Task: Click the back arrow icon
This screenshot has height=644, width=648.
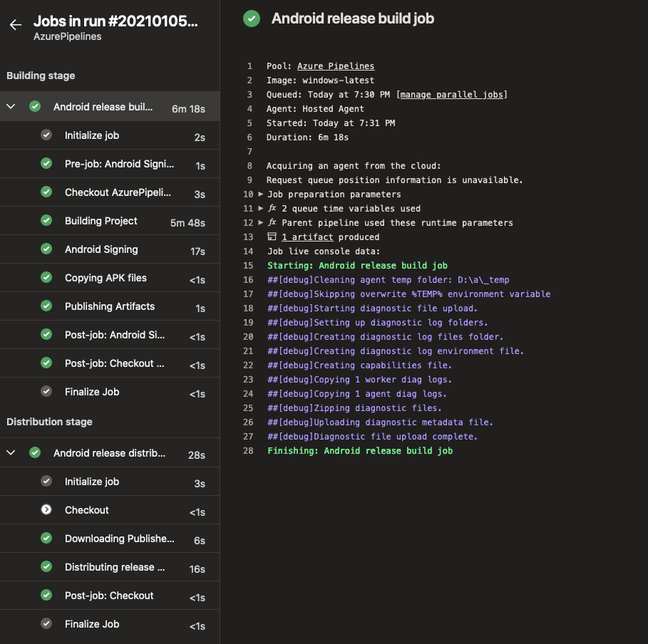Action: (x=16, y=26)
